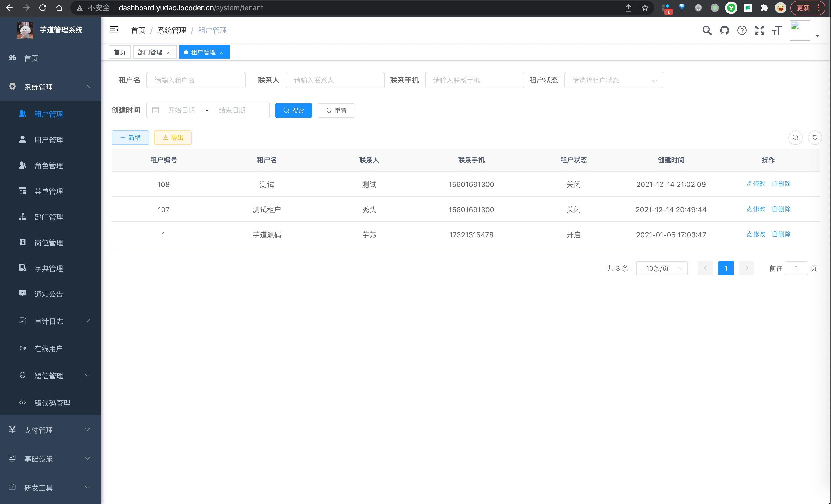Click the 联系人 input field
Viewport: 831px width, 504px height.
click(x=335, y=80)
